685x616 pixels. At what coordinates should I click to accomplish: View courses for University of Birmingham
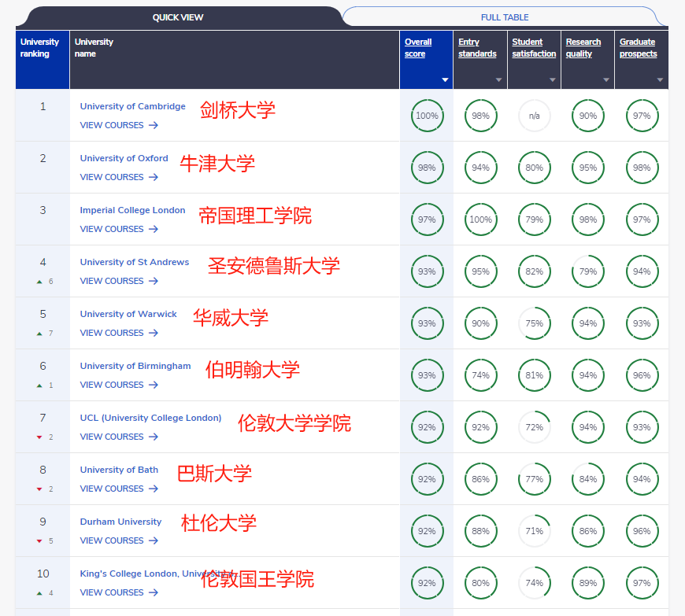119,385
